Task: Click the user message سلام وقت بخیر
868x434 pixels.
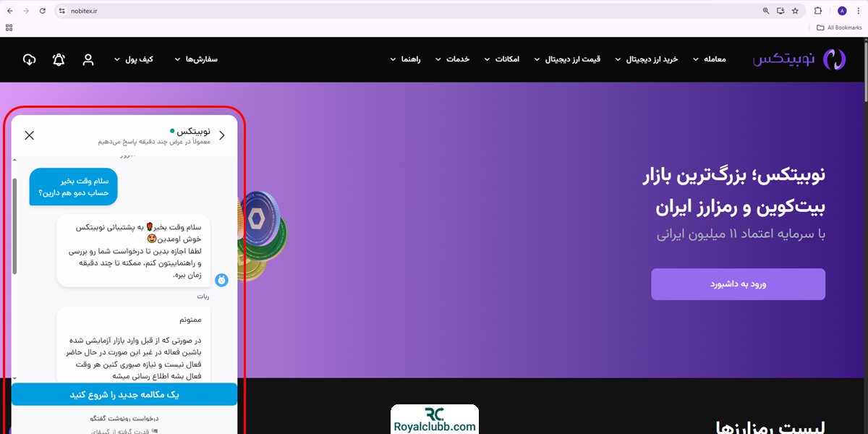Action: pyautogui.click(x=74, y=187)
